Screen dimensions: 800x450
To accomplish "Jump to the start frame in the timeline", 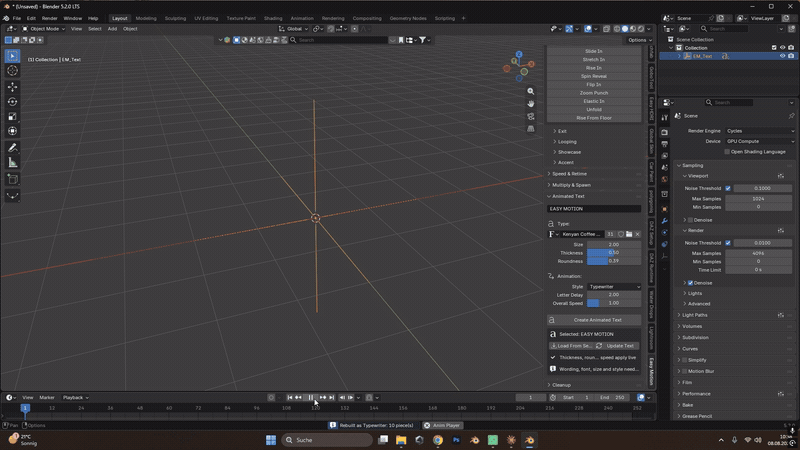I will [x=290, y=397].
